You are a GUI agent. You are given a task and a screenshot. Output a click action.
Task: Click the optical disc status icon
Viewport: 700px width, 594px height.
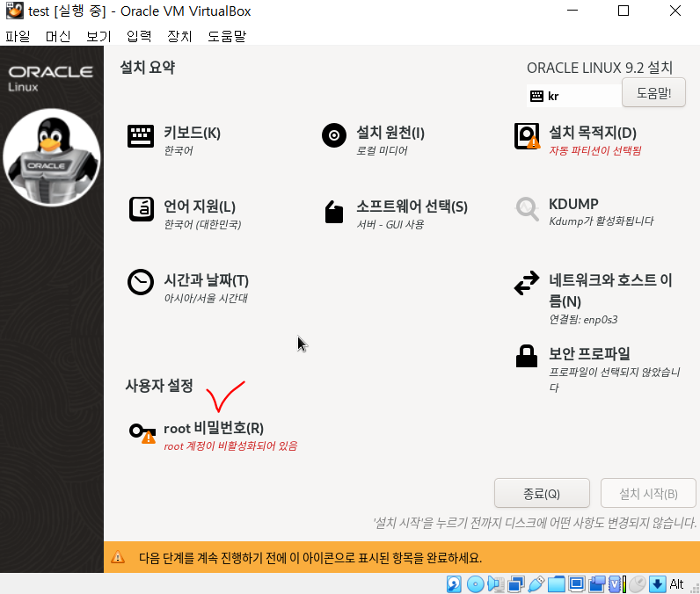coord(476,583)
